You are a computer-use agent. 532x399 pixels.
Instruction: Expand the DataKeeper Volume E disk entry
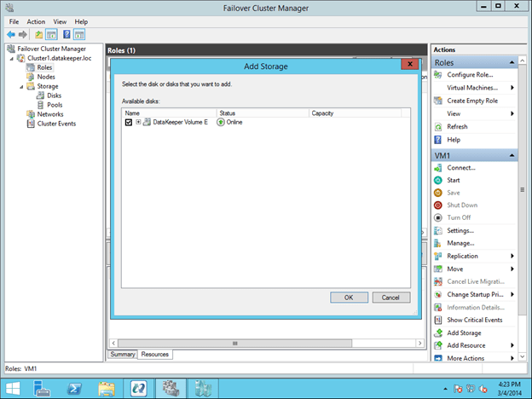[x=138, y=123]
